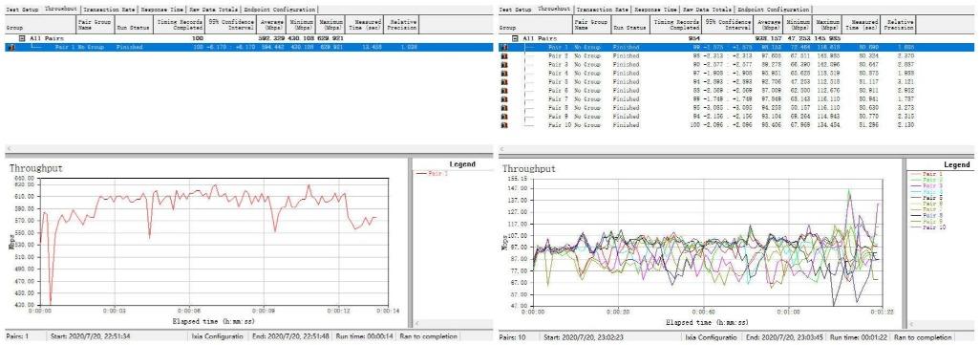This screenshot has height=345, width=980.
Task: Click End time entry in left status bar
Action: [291, 336]
